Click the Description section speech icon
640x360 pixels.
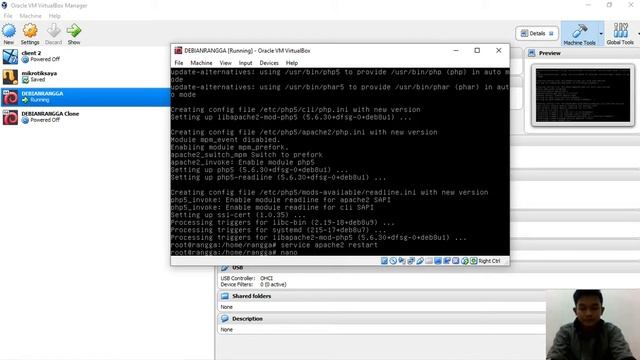point(224,319)
